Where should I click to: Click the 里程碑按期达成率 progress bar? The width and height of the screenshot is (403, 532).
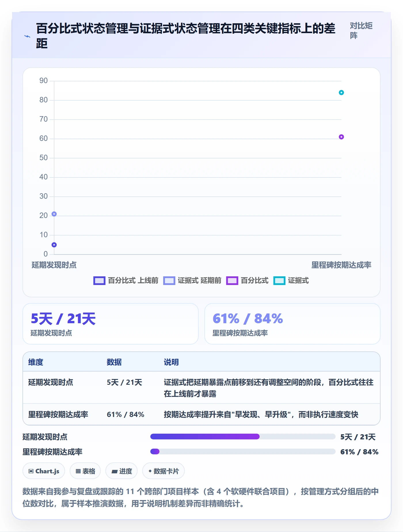click(x=243, y=451)
